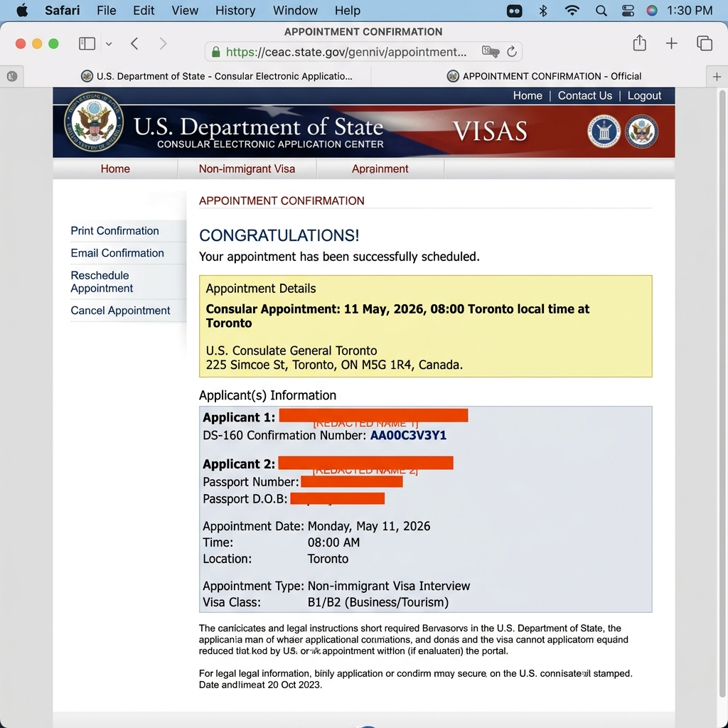This screenshot has height=728, width=728.
Task: Show tab overview icon
Action: (705, 43)
